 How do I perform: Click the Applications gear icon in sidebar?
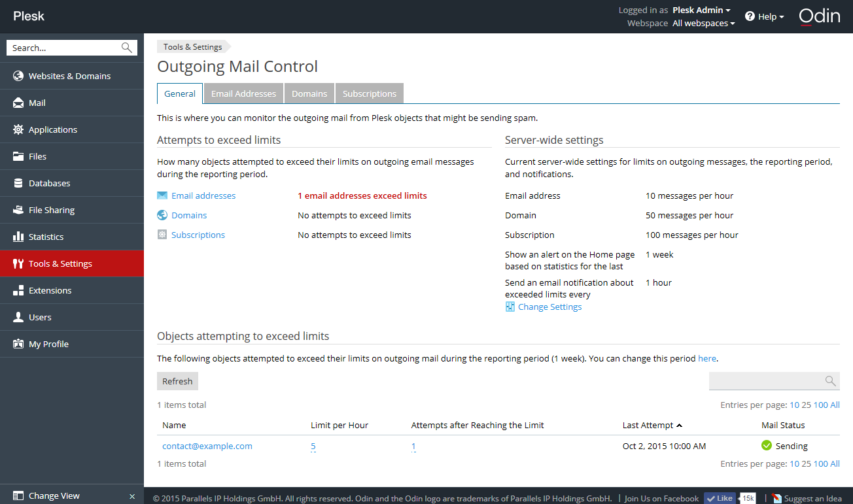(x=18, y=129)
